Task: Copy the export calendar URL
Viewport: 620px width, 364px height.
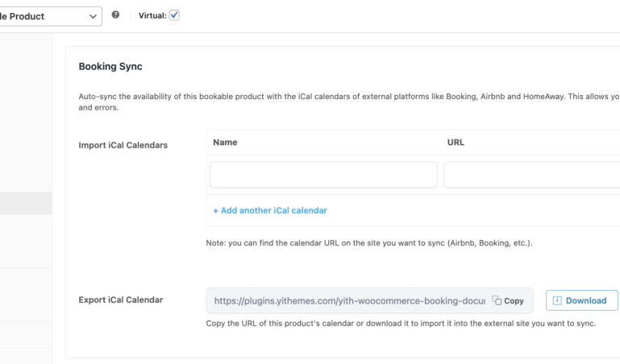Action: 509,300
